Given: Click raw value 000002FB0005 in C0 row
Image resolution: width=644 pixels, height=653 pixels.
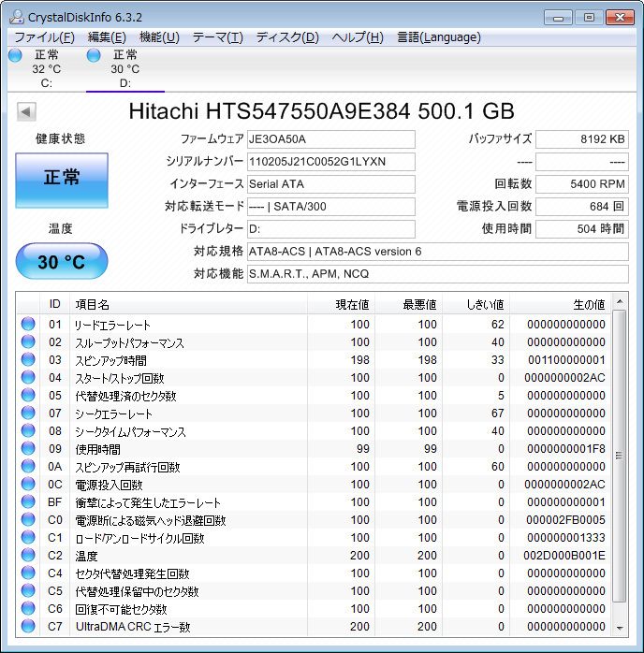Looking at the screenshot, I should pyautogui.click(x=565, y=520).
